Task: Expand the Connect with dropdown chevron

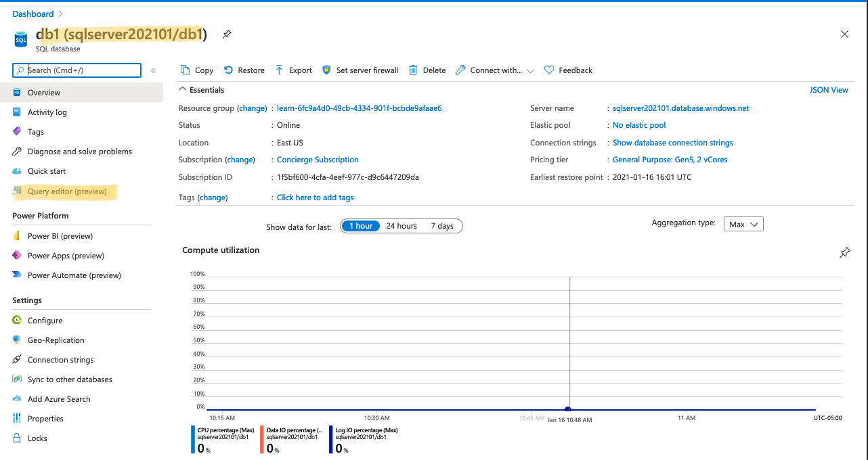Action: [x=530, y=70]
